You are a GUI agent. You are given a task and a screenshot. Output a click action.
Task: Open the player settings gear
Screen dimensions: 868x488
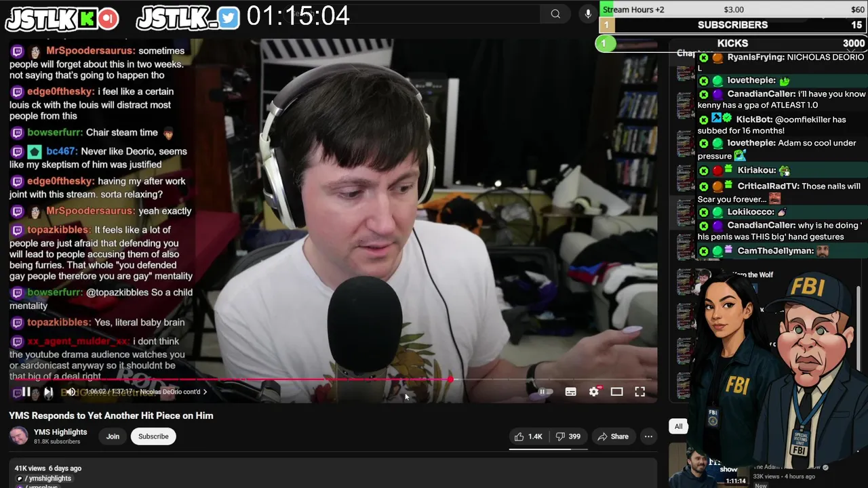pos(594,392)
